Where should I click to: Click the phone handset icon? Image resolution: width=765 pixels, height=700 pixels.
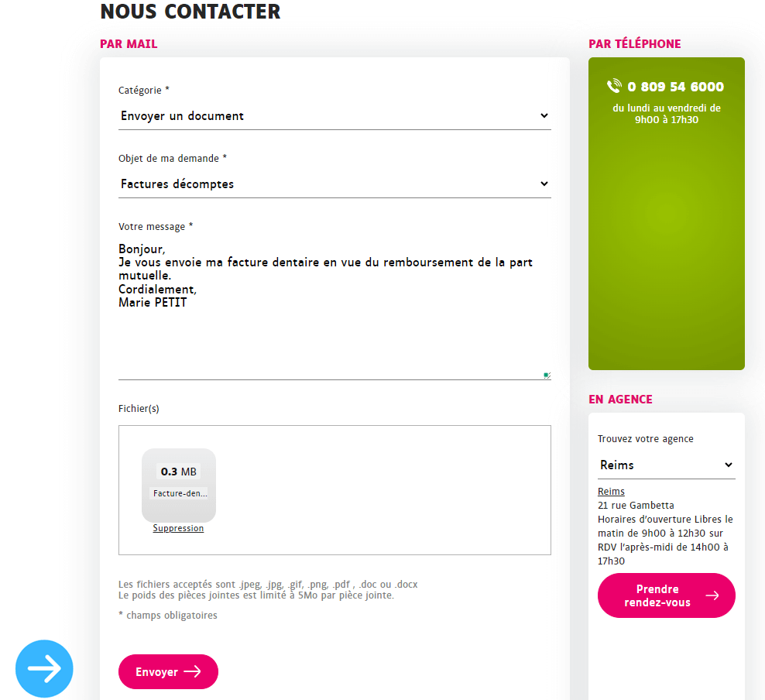(614, 87)
